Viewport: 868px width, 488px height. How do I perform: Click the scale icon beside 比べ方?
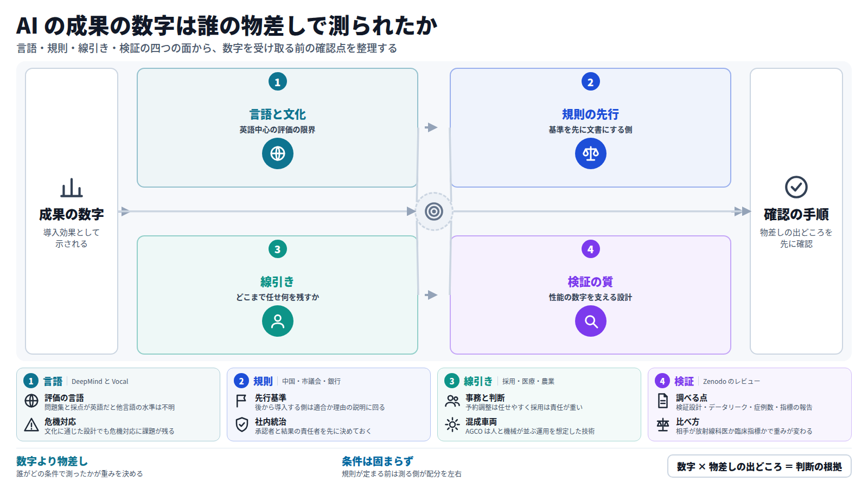[x=663, y=425]
